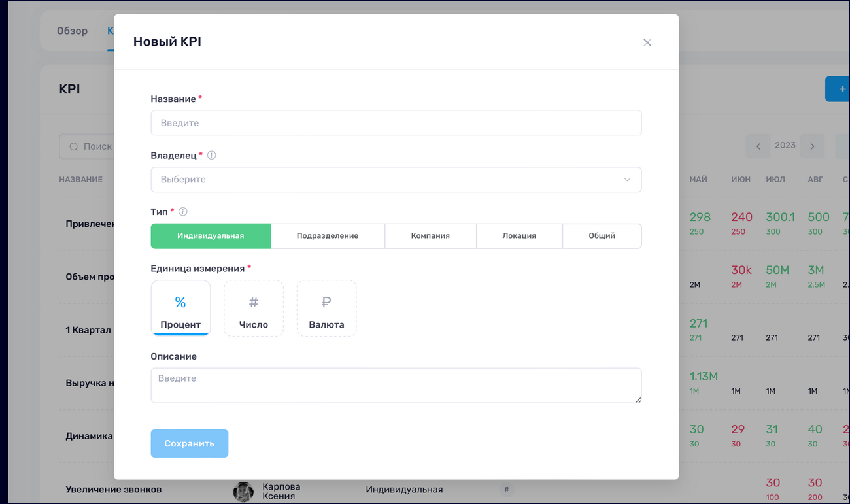Click into the Название text field
Image resolution: width=850 pixels, height=504 pixels.
point(396,123)
